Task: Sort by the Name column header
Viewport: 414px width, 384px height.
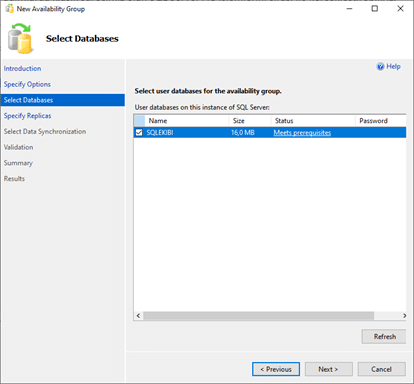Action: tap(187, 121)
